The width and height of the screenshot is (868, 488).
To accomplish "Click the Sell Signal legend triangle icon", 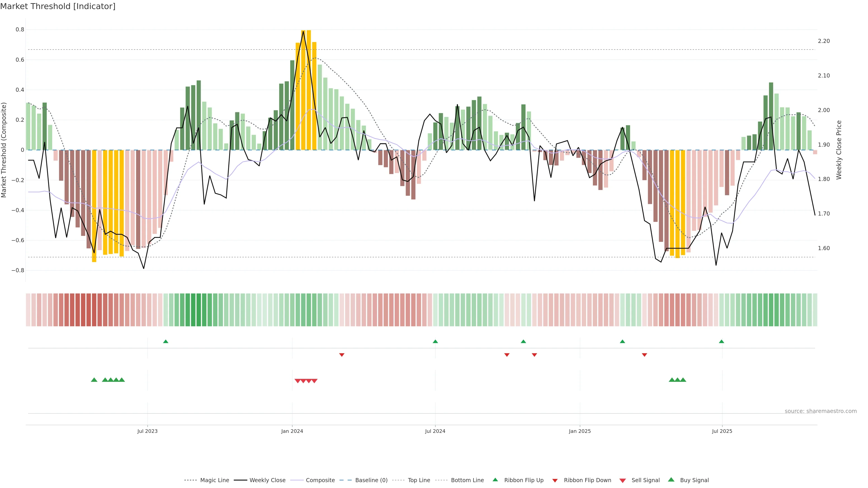I will tap(623, 481).
